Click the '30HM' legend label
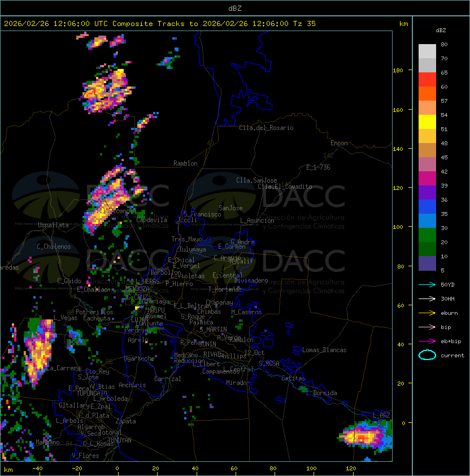The width and height of the screenshot is (470, 476). 447,298
